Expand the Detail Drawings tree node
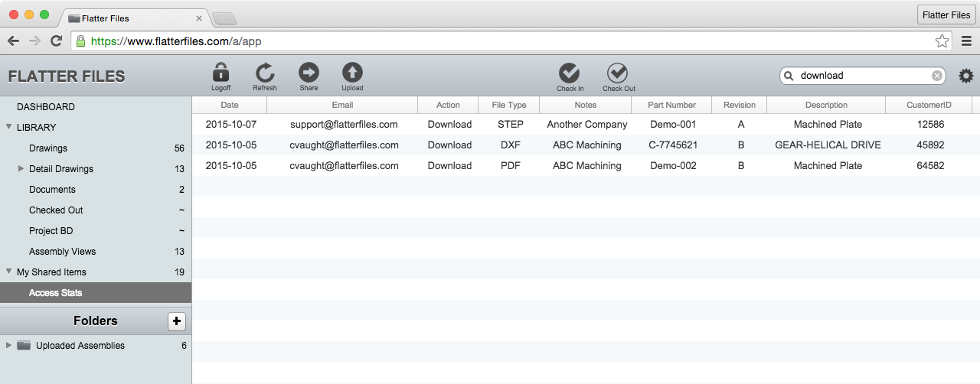 21,168
